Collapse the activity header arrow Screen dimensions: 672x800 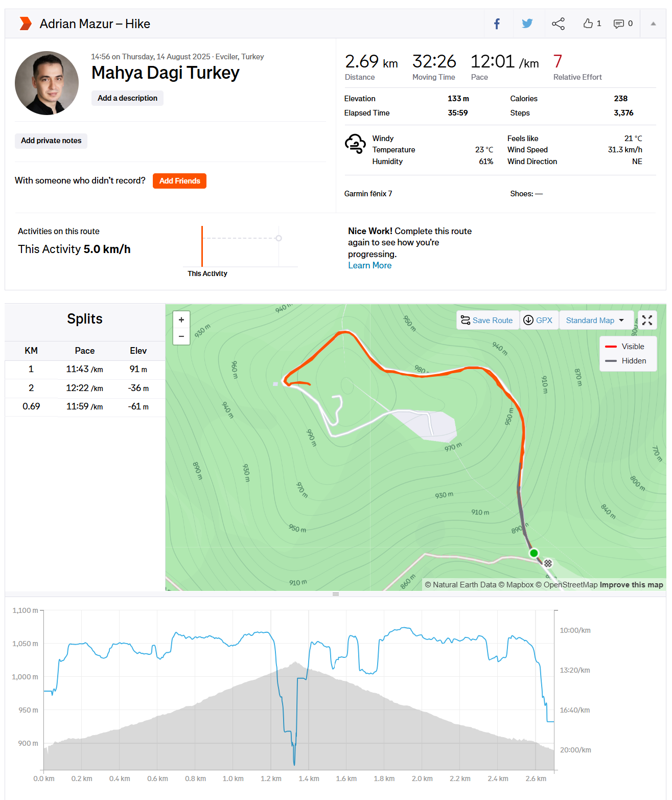click(x=653, y=24)
